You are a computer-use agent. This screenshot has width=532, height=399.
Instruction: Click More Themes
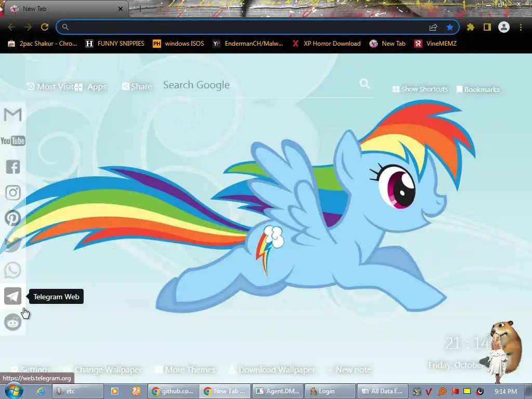(185, 369)
